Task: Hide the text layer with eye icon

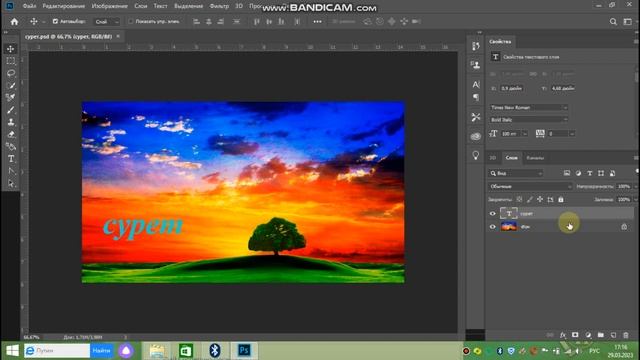Action: 493,213
